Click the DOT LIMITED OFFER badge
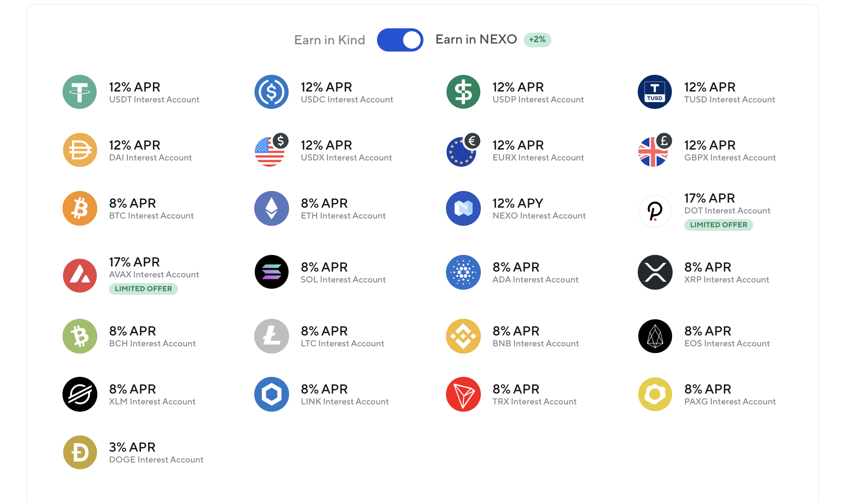 tap(718, 225)
